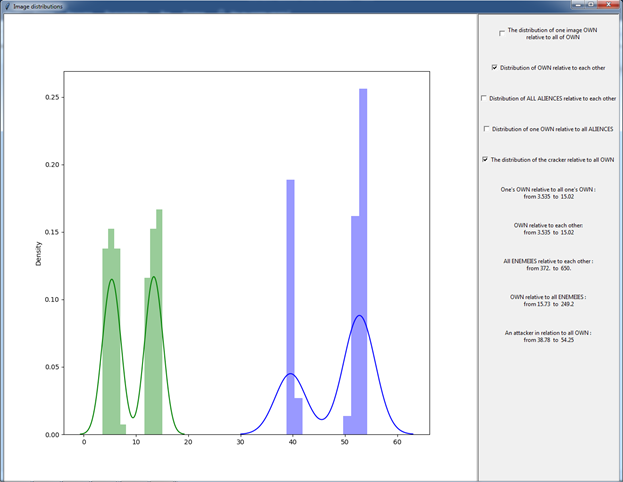Check Distribution of ALL ALIENCES relative to each other
The height and width of the screenshot is (482, 623).
click(x=484, y=98)
